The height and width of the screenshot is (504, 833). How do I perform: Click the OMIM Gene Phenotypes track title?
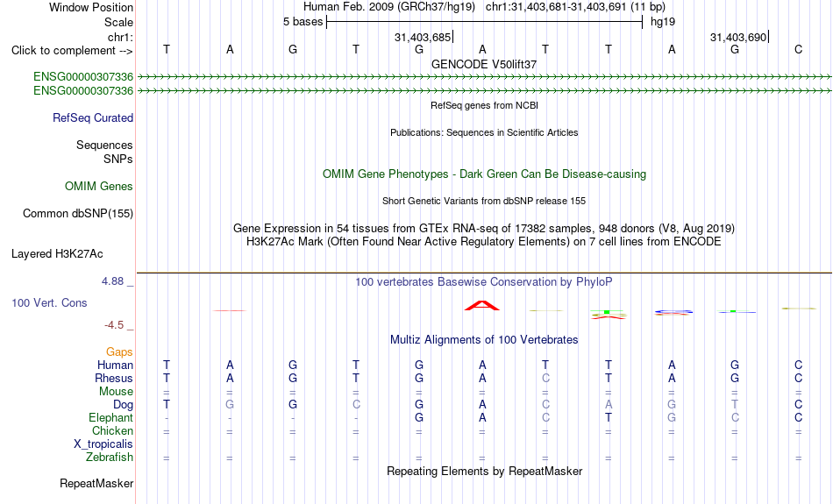484,174
